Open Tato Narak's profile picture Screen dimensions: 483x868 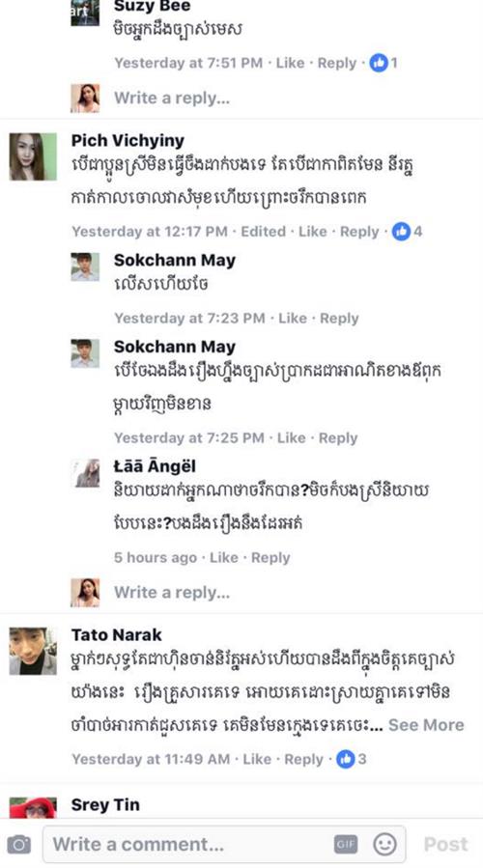pos(33,651)
